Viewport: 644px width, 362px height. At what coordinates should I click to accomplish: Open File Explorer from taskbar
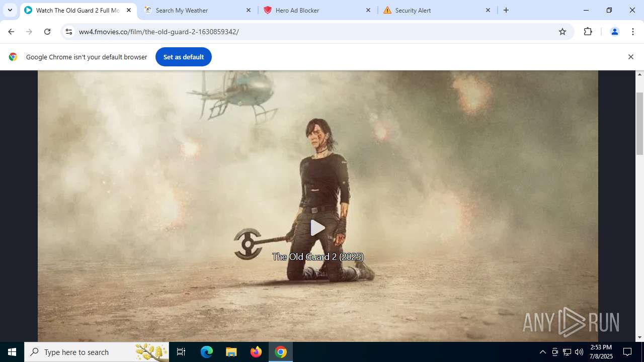[x=231, y=352]
